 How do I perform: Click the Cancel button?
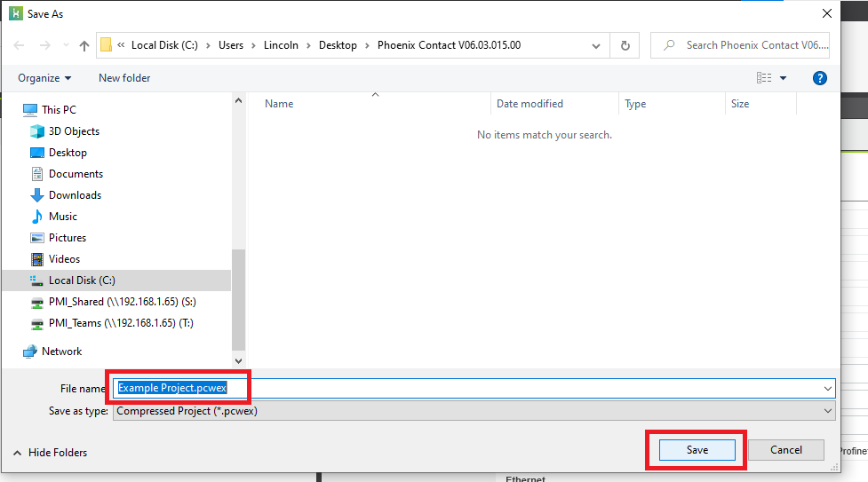click(x=785, y=450)
